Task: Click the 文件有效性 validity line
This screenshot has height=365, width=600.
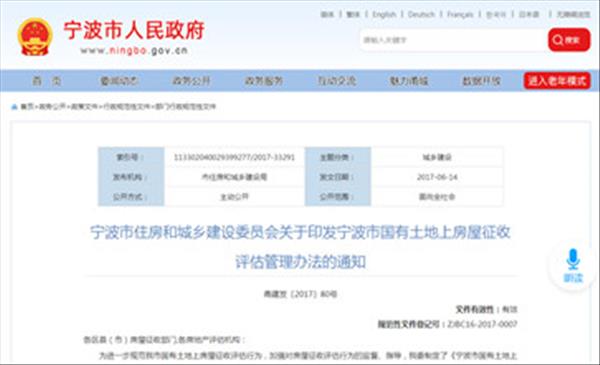Action: 486,309
